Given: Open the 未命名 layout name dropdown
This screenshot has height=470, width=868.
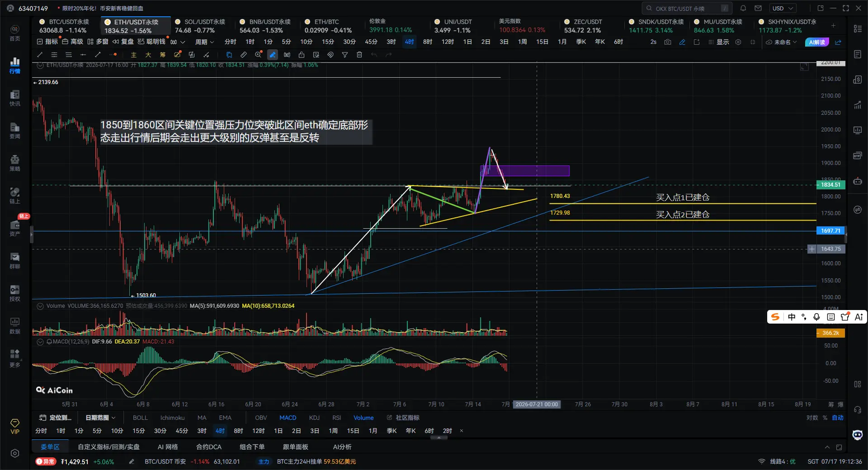Looking at the screenshot, I should click(x=781, y=42).
